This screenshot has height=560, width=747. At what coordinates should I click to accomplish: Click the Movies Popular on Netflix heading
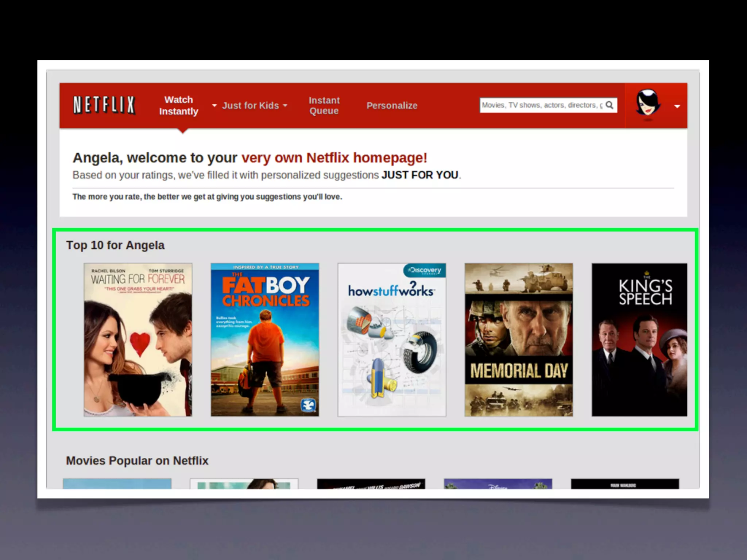point(137,461)
